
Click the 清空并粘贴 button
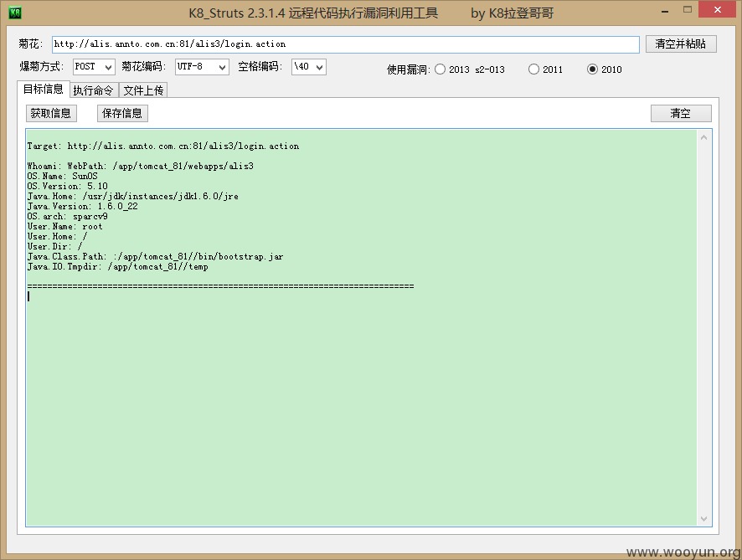click(x=681, y=44)
